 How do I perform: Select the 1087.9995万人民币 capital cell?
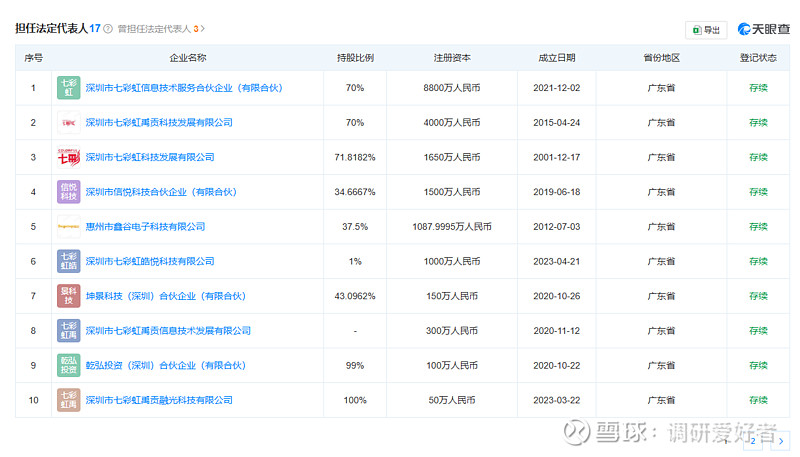[x=452, y=226]
